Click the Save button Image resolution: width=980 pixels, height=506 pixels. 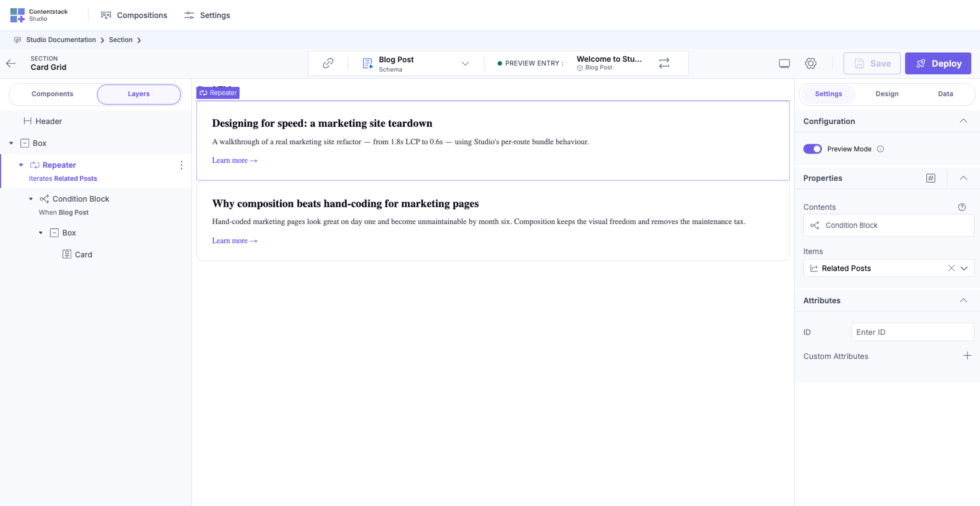872,64
